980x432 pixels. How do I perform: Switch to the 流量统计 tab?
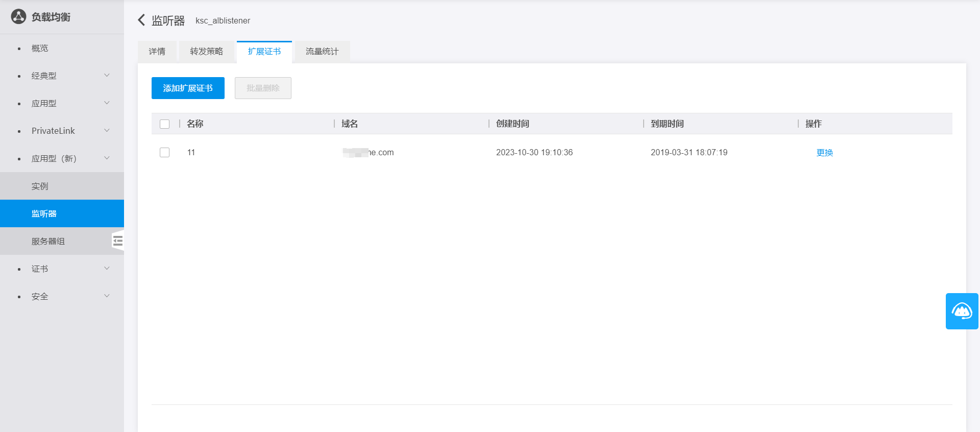point(322,52)
